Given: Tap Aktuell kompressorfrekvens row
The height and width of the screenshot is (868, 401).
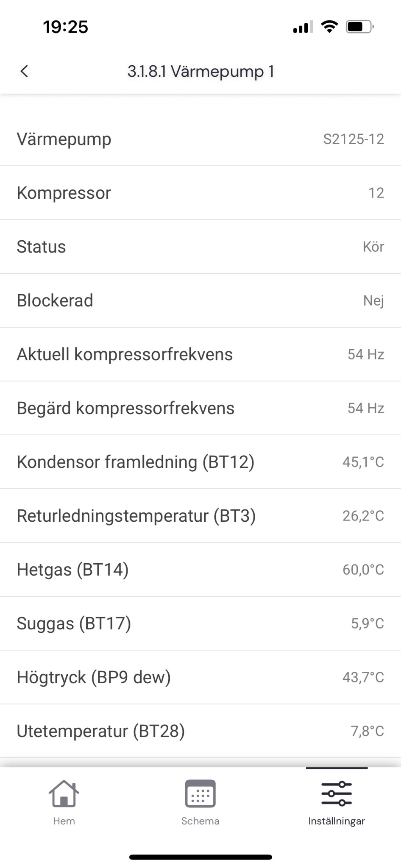Looking at the screenshot, I should coord(200,354).
